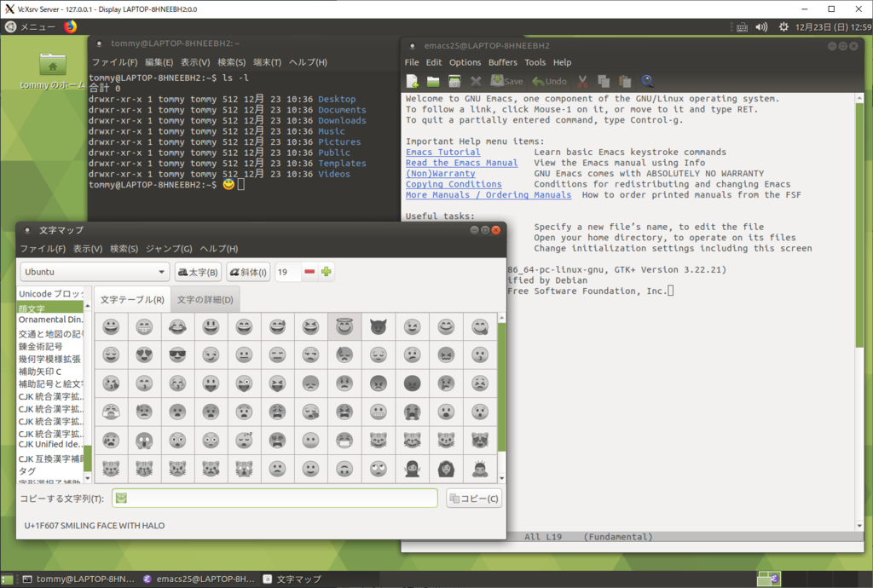This screenshot has height=588, width=873.
Task: Follow the Copying Conditions link
Action: (x=454, y=184)
